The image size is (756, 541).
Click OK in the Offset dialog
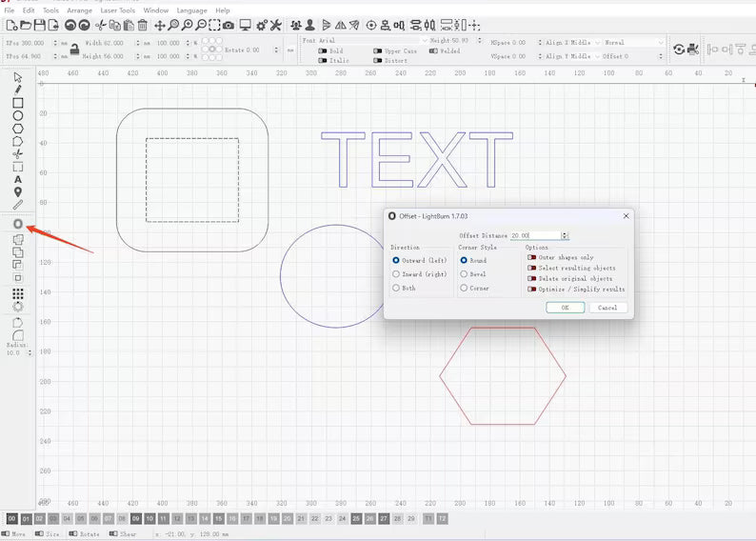(565, 308)
